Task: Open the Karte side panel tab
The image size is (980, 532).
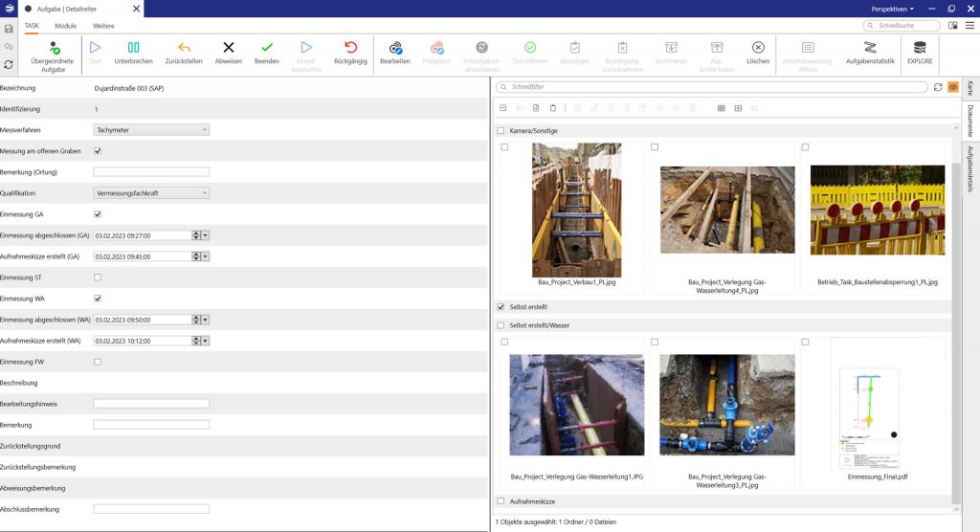Action: tap(969, 88)
